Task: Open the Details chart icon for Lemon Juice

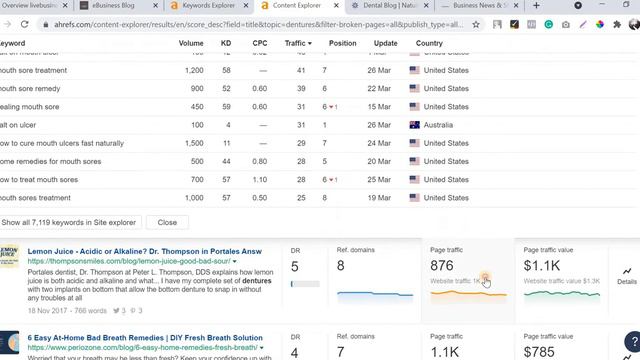Action: 627,276
